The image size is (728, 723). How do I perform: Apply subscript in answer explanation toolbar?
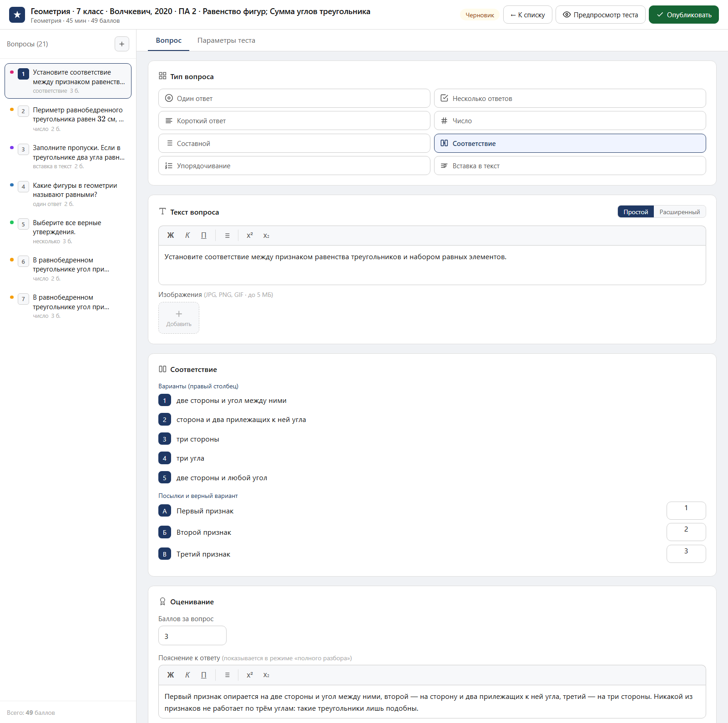(x=266, y=675)
